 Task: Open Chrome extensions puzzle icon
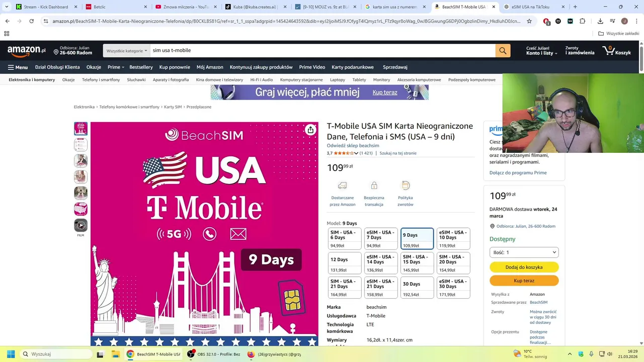tap(583, 21)
